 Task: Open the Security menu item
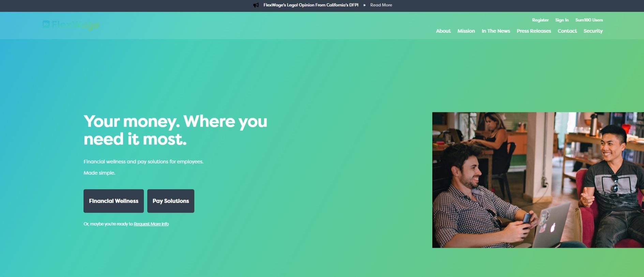593,31
